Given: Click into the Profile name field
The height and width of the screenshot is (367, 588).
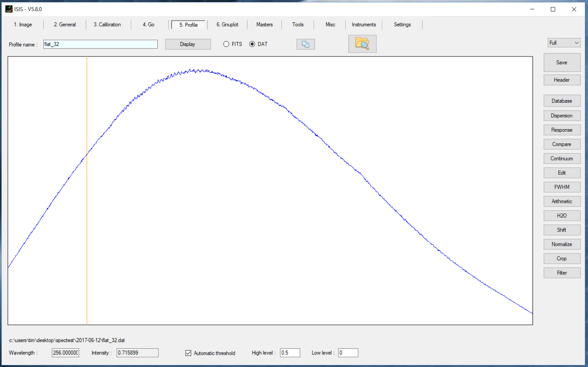Looking at the screenshot, I should pos(100,44).
